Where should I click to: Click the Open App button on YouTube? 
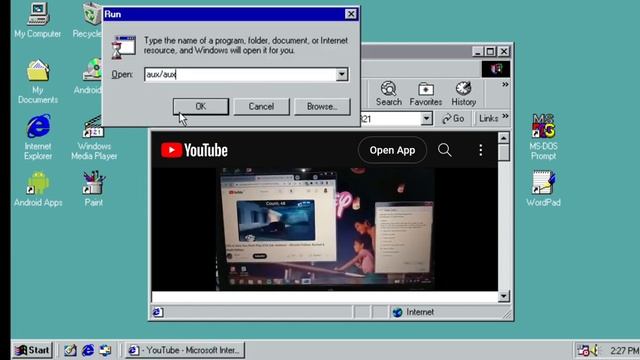coord(392,150)
